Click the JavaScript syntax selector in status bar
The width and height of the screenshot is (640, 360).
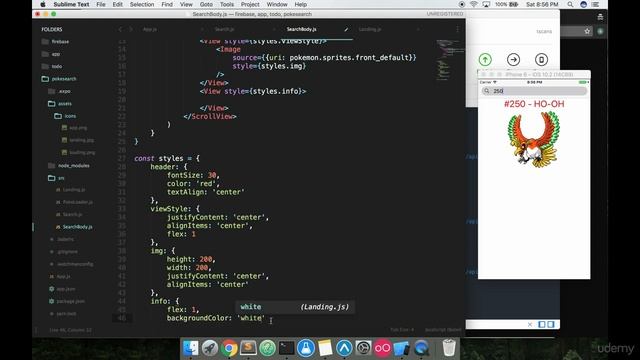pyautogui.click(x=442, y=330)
